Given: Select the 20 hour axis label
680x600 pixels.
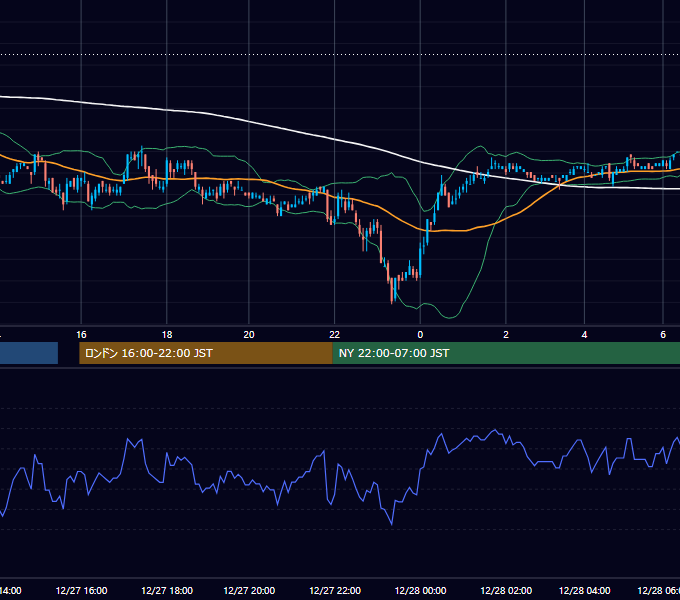Looking at the screenshot, I should coord(249,335).
